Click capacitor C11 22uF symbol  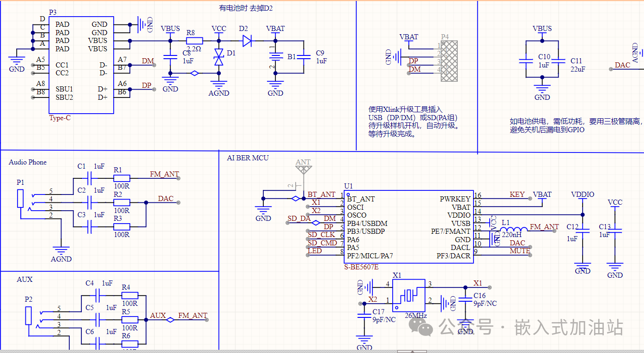559,61
